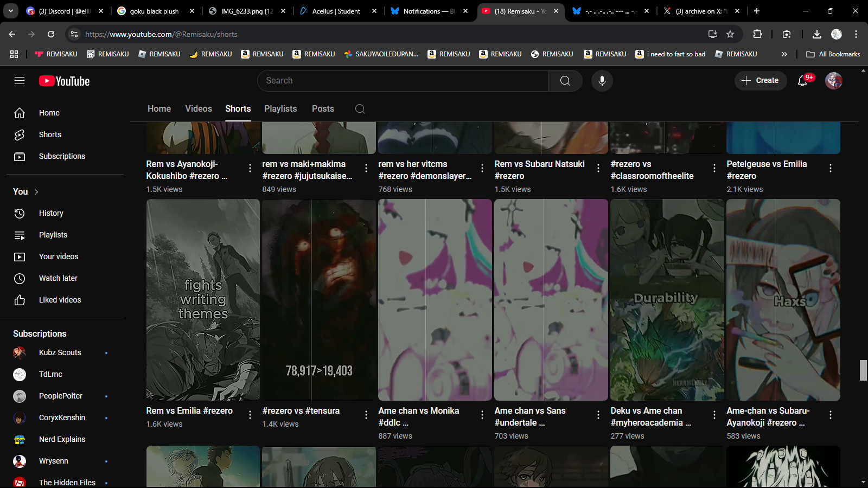This screenshot has width=868, height=488.
Task: Start a voice search with the microphone
Action: pyautogui.click(x=602, y=81)
